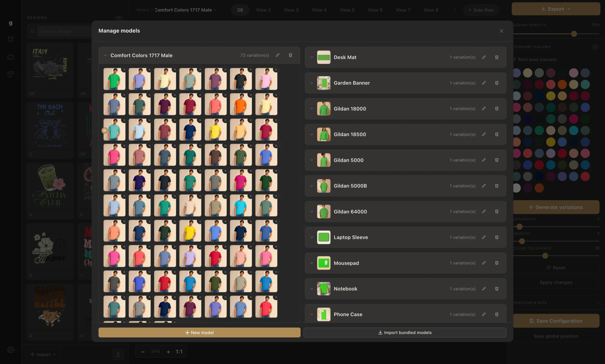605x364 pixels.
Task: Edit the Garden Banner model
Action: click(484, 83)
